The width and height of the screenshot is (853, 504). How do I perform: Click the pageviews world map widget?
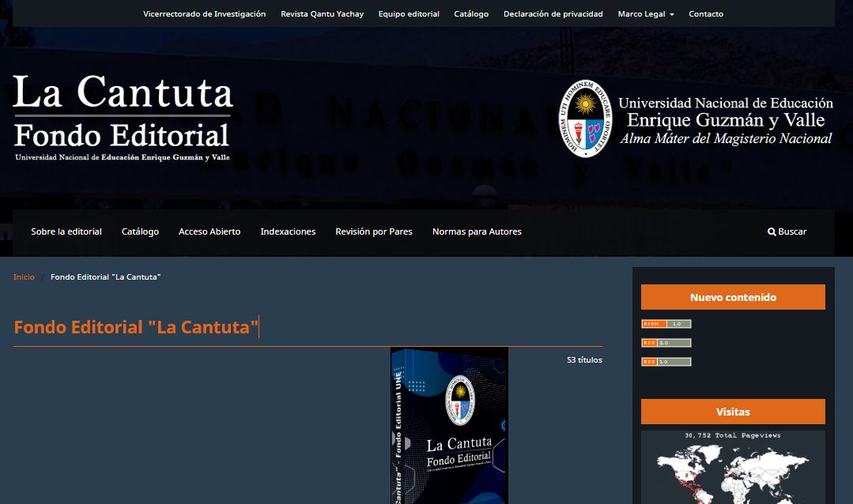(x=732, y=470)
